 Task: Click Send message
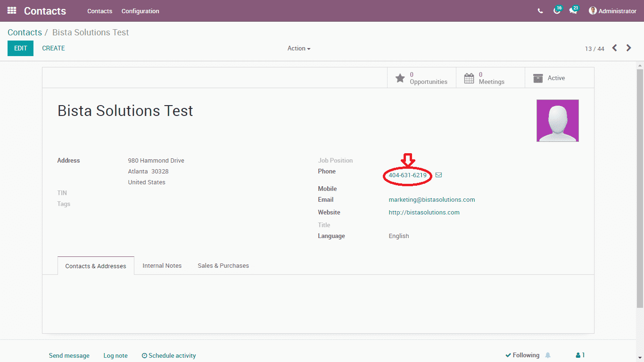[x=69, y=356]
